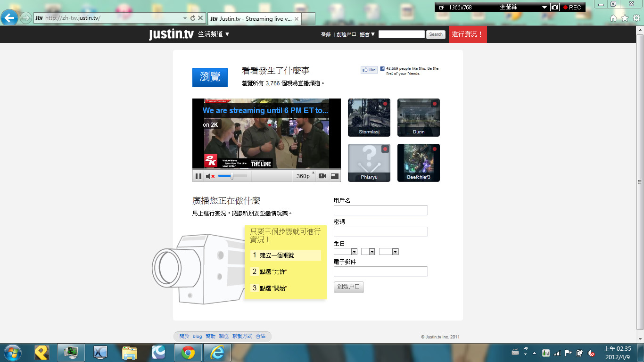
Task: Click the 創造戶口 submit button
Action: [349, 287]
